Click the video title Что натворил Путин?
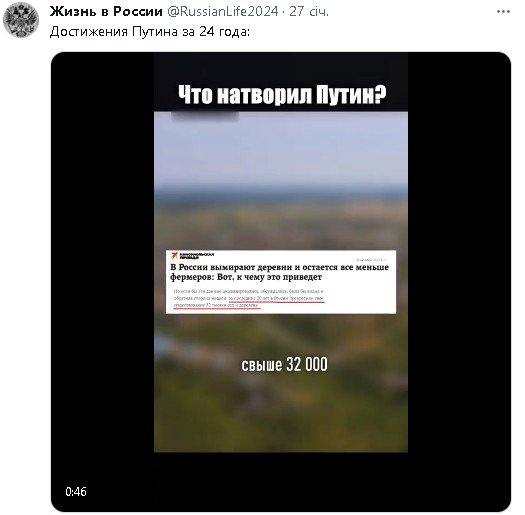The width and height of the screenshot is (525, 515). click(x=282, y=95)
